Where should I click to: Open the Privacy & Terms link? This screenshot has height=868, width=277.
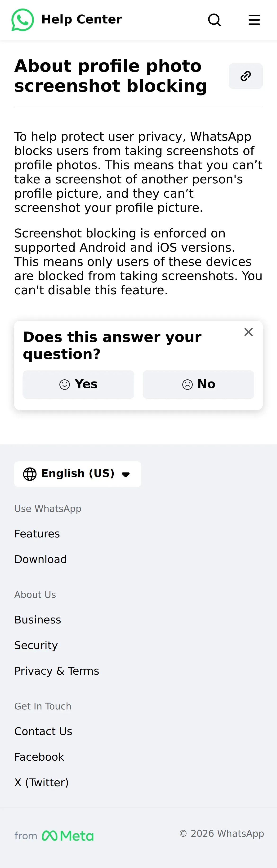[x=57, y=671]
